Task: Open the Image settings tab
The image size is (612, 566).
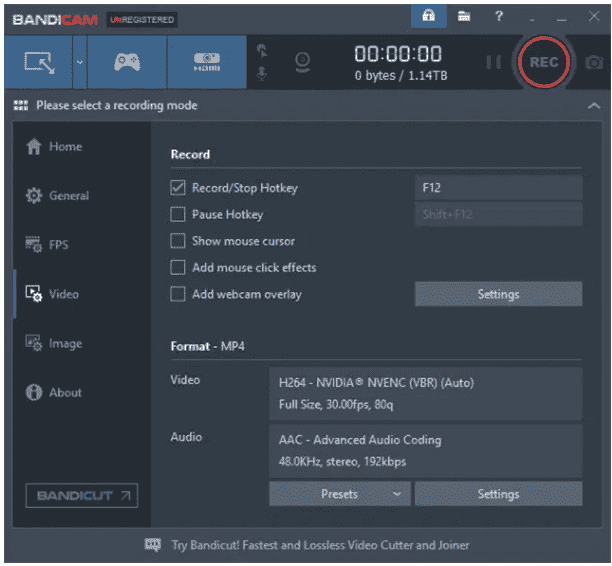Action: [x=54, y=344]
